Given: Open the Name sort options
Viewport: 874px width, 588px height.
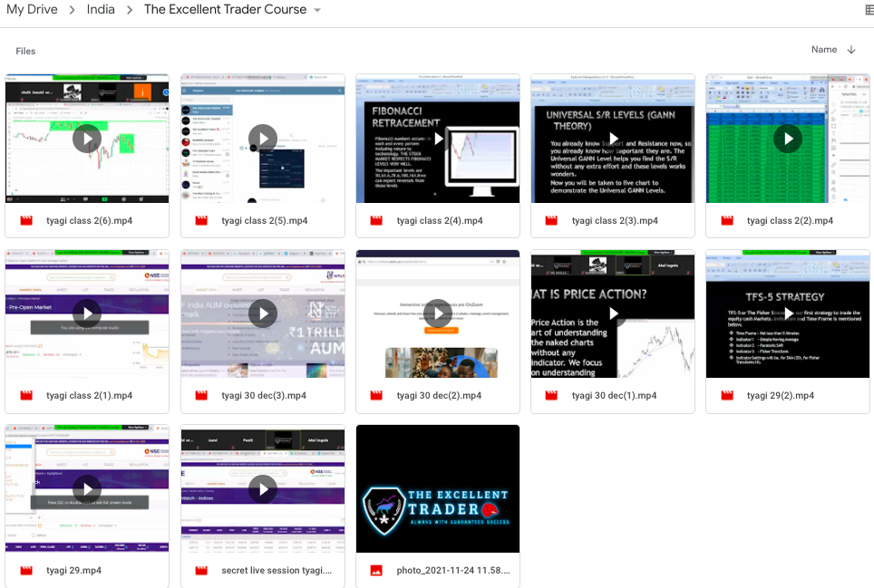Looking at the screenshot, I should coord(823,50).
